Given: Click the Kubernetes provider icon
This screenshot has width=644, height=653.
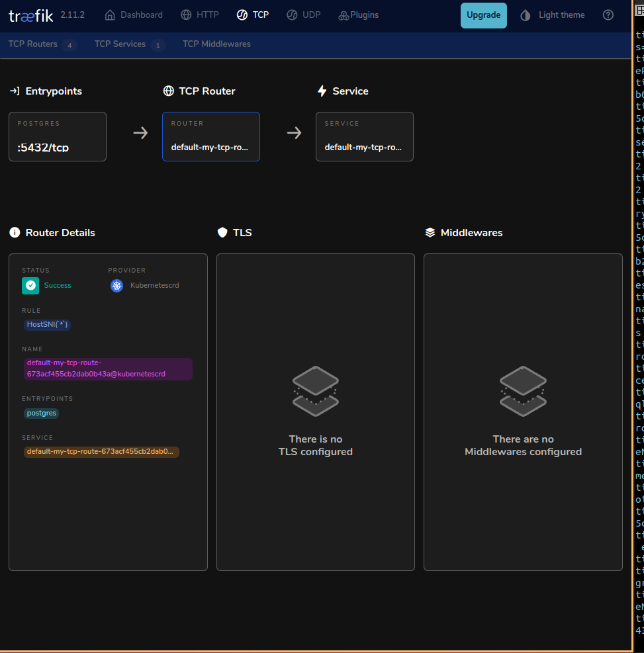Looking at the screenshot, I should (x=117, y=285).
